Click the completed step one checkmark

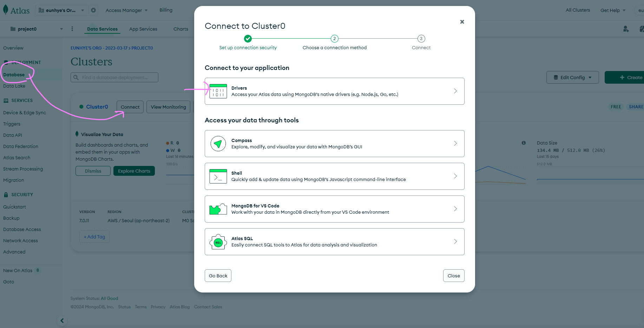(x=248, y=39)
